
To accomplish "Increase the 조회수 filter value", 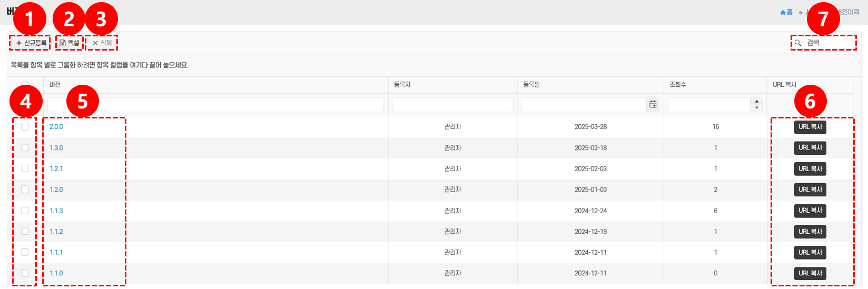I will coord(757,101).
